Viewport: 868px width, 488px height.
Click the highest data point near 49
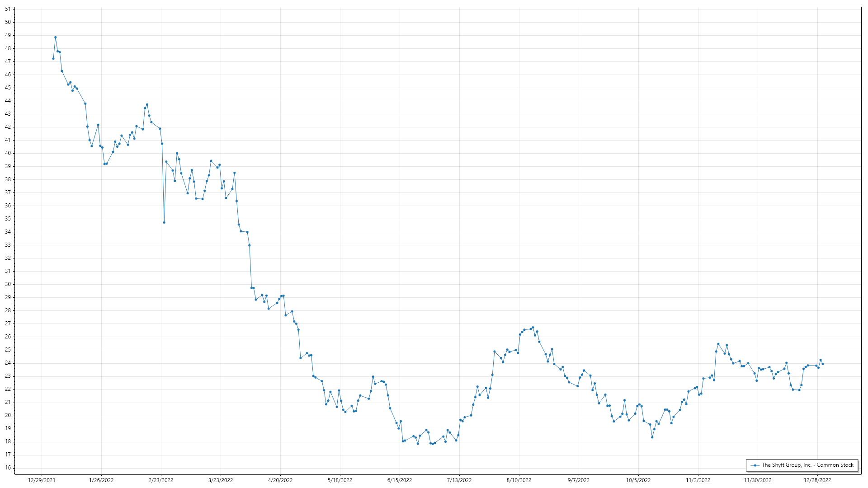(55, 38)
